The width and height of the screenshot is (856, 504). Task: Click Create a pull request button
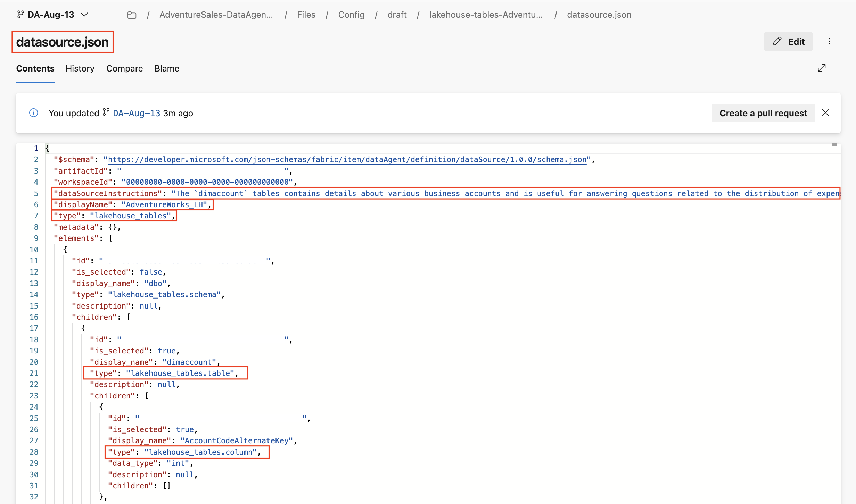coord(763,113)
